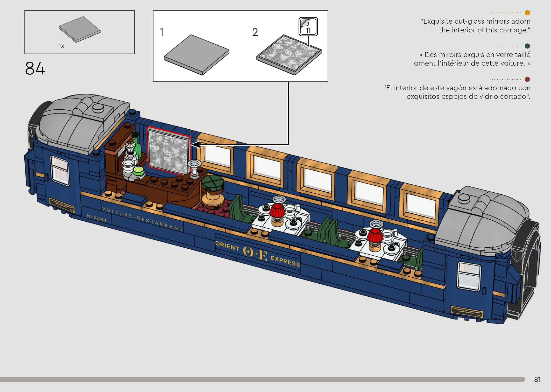Click the step number 84
Viewport: 551px width, 392px height.
(x=35, y=68)
